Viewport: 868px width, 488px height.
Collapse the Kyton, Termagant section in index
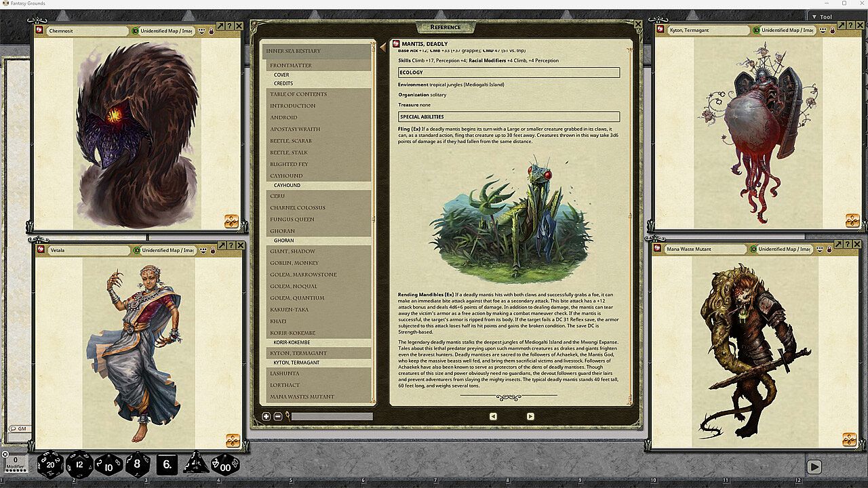coord(319,353)
